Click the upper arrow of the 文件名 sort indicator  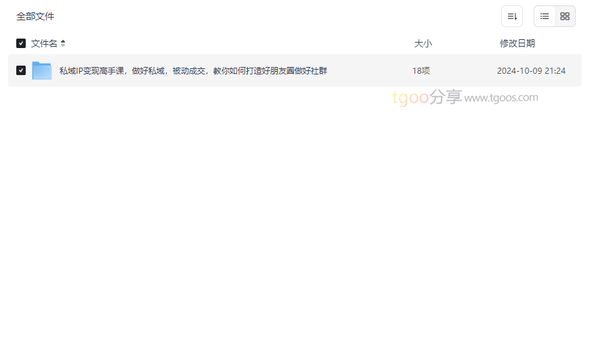[63, 41]
